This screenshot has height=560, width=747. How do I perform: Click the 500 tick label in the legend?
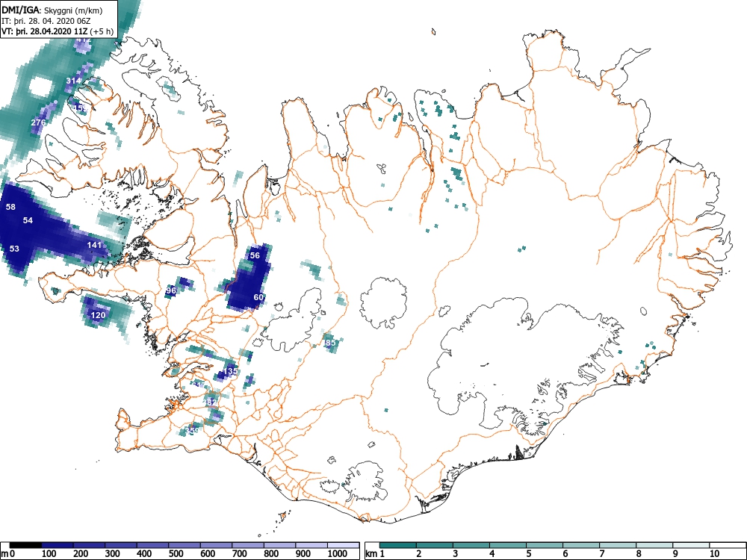(x=176, y=554)
